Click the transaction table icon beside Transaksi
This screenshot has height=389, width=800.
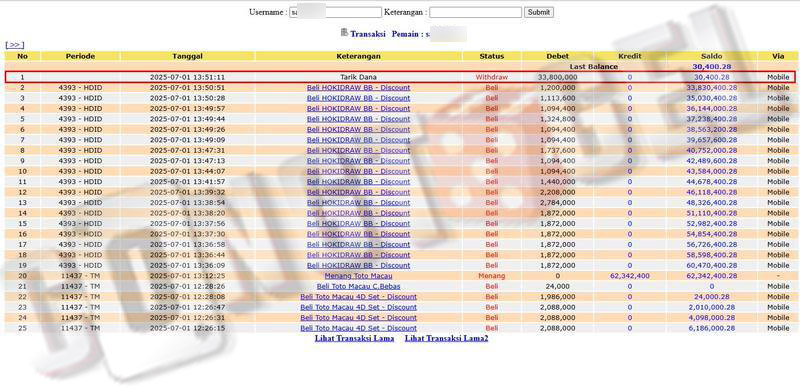coord(344,33)
